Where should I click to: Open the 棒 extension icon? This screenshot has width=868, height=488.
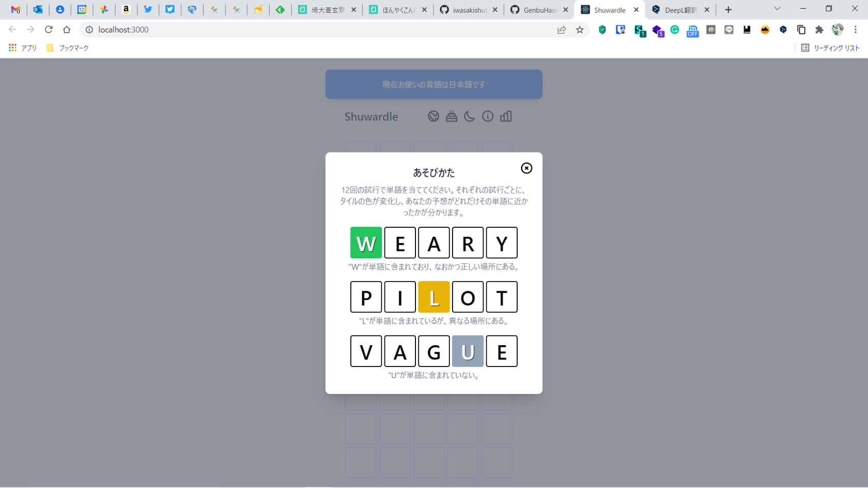(x=711, y=30)
